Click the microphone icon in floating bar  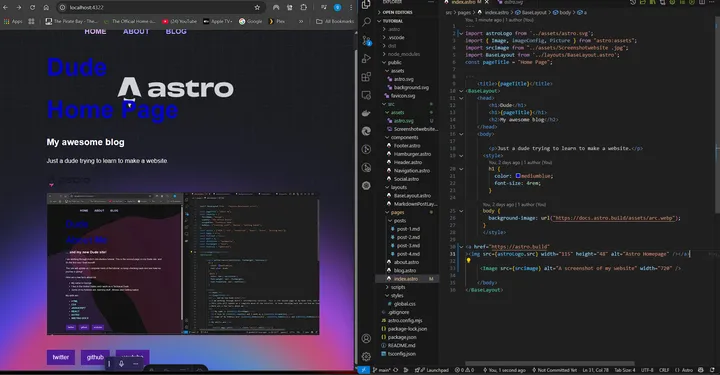point(121,364)
